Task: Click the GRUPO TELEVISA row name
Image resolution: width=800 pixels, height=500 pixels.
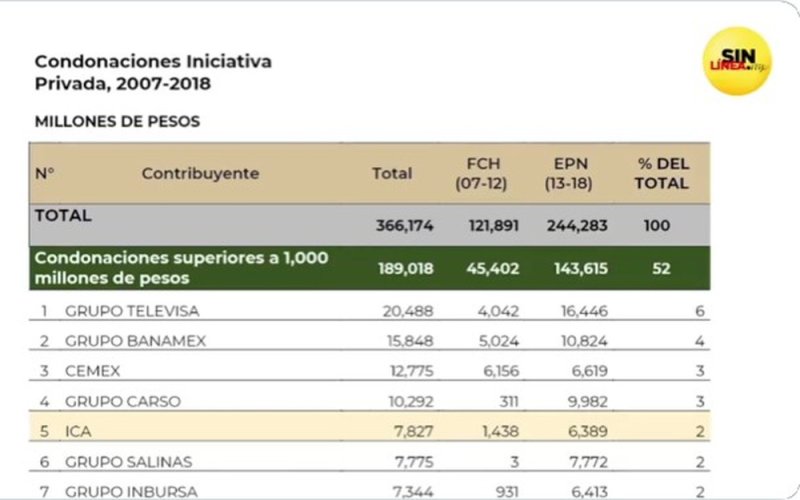Action: 132,311
